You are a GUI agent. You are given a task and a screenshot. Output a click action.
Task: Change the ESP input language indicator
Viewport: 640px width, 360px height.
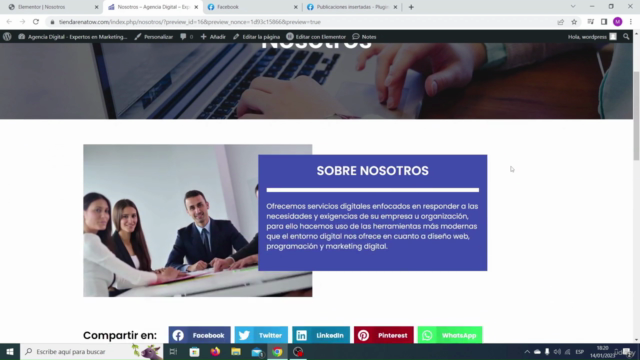(580, 352)
